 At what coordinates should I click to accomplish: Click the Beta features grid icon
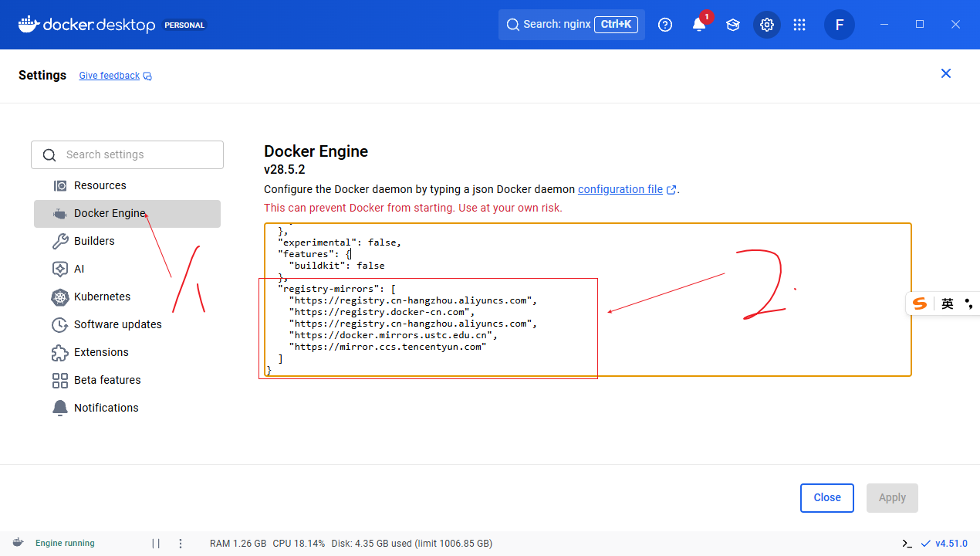tap(60, 380)
